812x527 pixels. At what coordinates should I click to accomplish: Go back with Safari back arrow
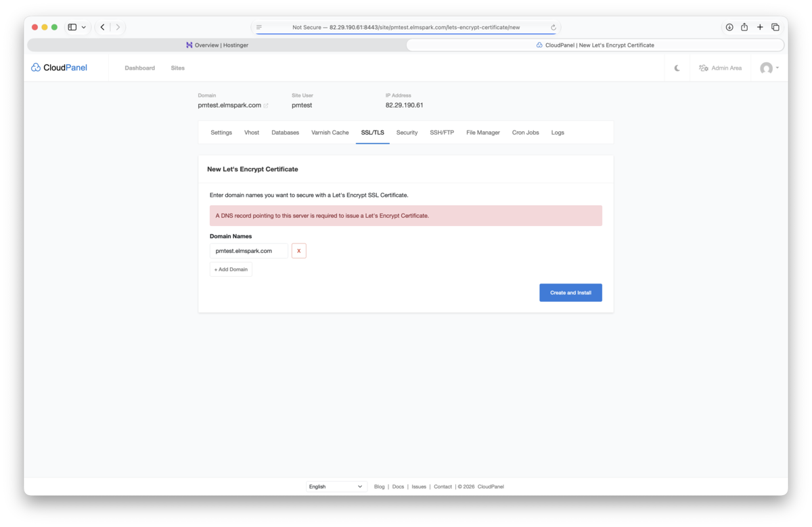tap(102, 27)
